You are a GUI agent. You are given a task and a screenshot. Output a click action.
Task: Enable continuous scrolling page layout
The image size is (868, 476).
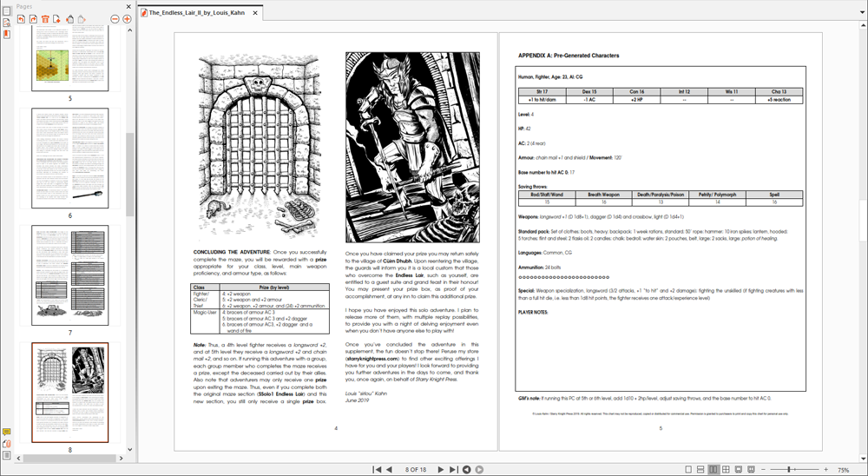pyautogui.click(x=700, y=470)
